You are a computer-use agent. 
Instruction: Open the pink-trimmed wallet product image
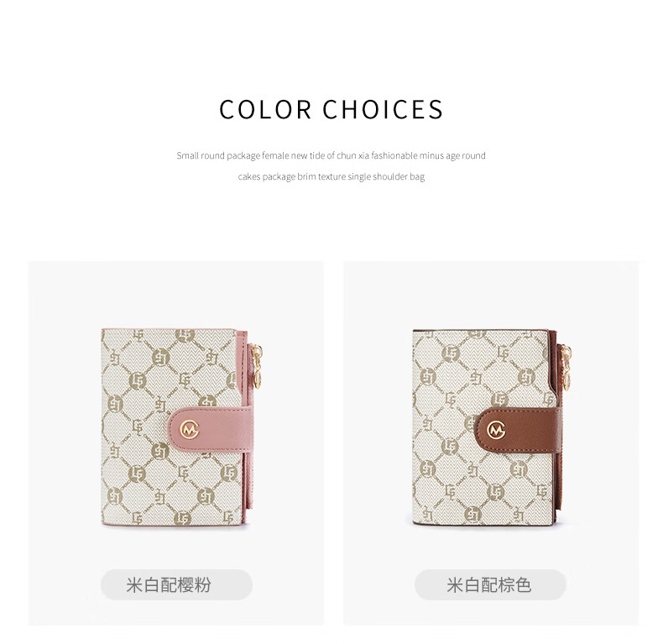tap(182, 427)
